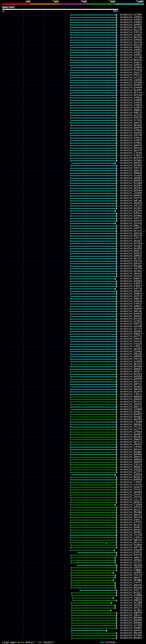
Task: Select the label UniRef100_Q8S3W3
Action: [131, 565]
